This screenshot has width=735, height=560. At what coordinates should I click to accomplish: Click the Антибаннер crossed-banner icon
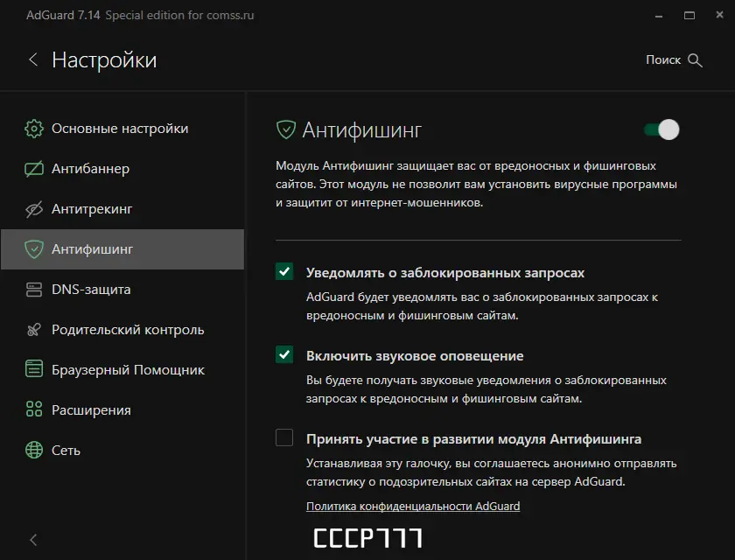click(34, 169)
